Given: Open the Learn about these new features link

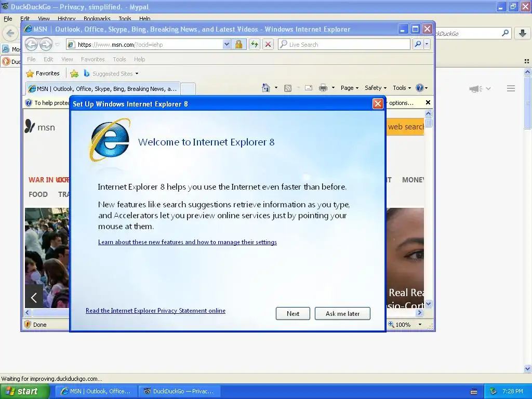Looking at the screenshot, I should coord(187,242).
